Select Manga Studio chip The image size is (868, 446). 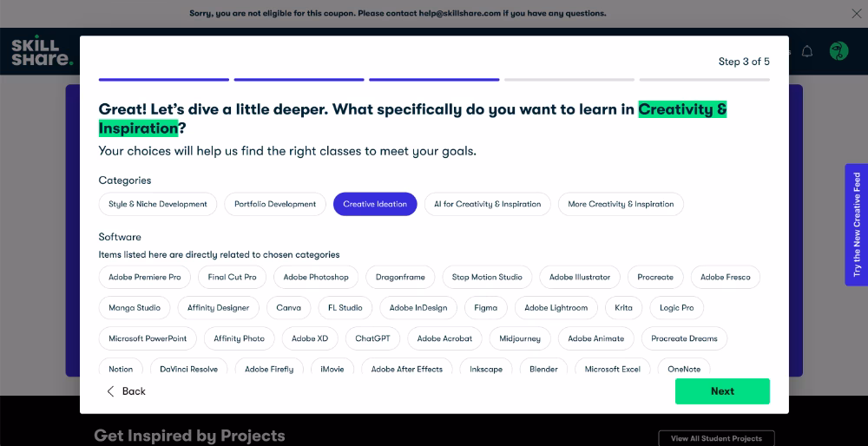(135, 308)
